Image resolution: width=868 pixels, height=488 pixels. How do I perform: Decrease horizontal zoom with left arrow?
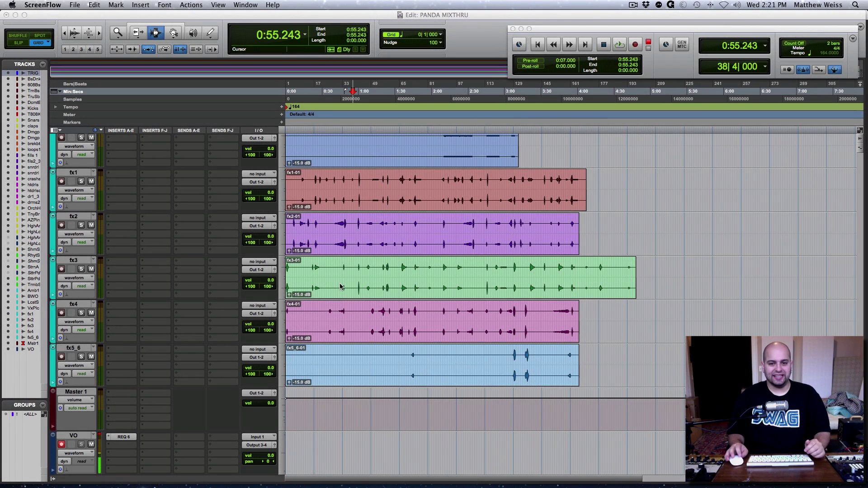65,33
